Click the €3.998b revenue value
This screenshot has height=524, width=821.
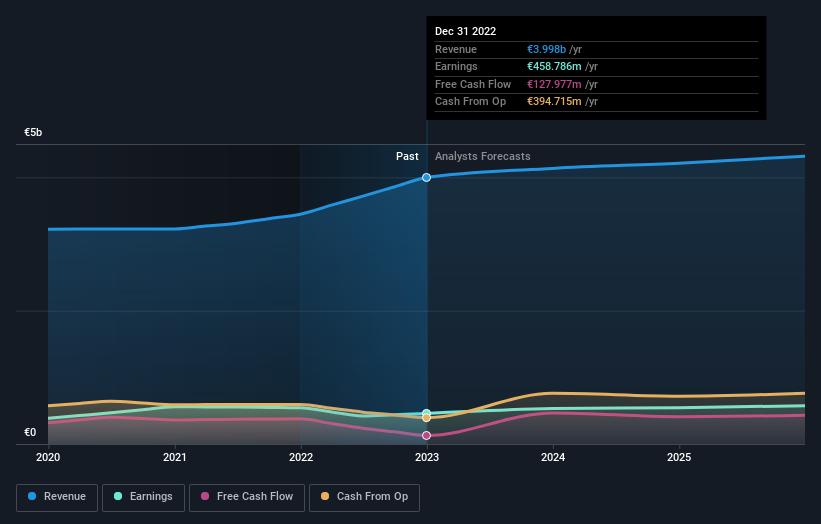(x=546, y=49)
